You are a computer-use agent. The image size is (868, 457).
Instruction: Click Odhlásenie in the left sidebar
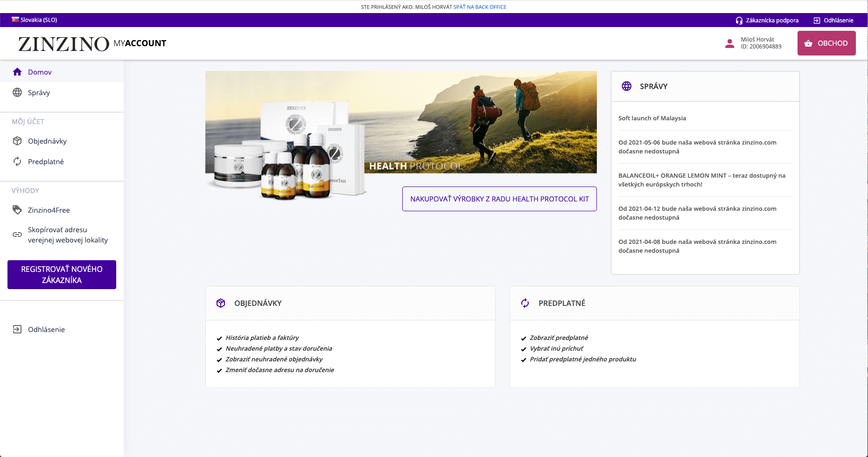(x=62, y=329)
